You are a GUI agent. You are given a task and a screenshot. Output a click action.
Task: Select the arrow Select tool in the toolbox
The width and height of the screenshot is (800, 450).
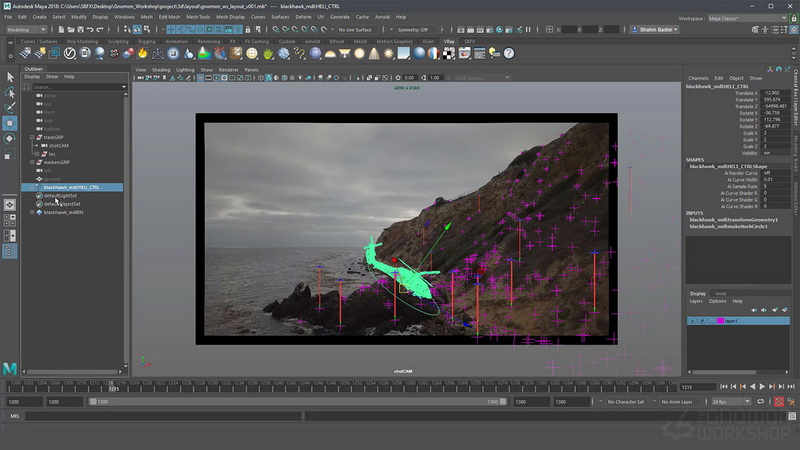point(10,77)
